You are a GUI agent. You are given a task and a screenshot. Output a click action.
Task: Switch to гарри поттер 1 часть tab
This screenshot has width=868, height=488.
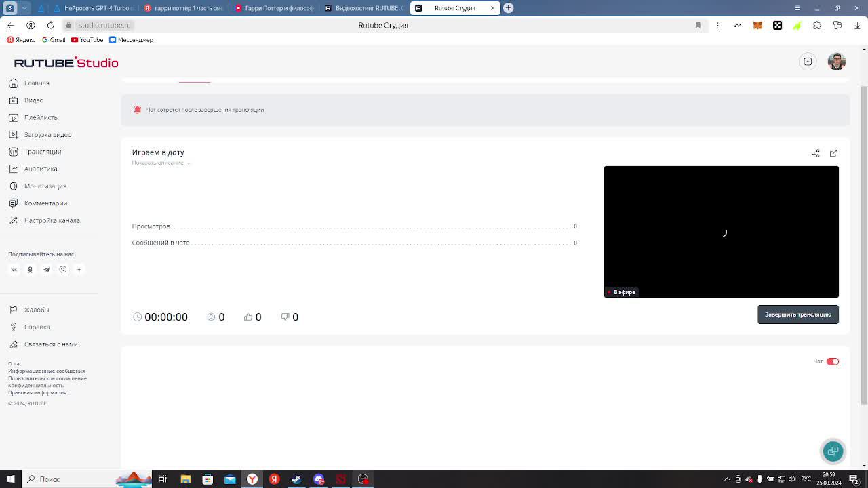pyautogui.click(x=184, y=8)
